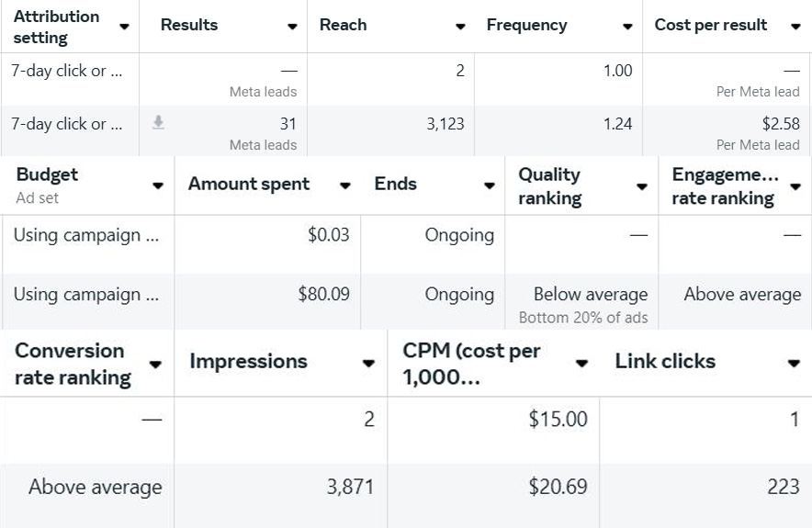Click the Quality ranking dropdown arrow

click(642, 186)
